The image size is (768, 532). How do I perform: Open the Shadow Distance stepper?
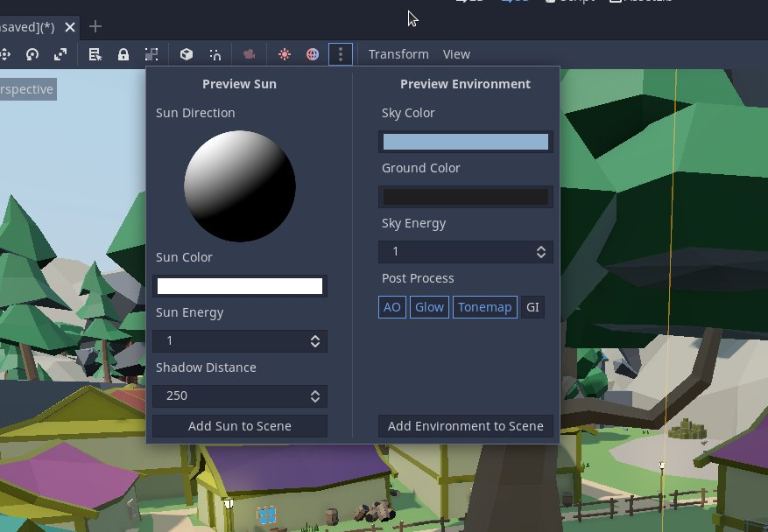tap(314, 395)
